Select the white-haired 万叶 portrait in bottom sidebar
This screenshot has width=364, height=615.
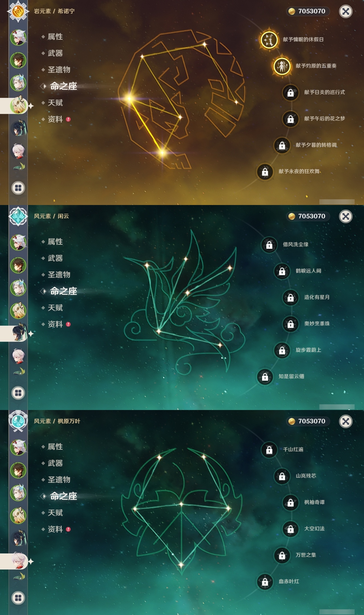click(18, 561)
